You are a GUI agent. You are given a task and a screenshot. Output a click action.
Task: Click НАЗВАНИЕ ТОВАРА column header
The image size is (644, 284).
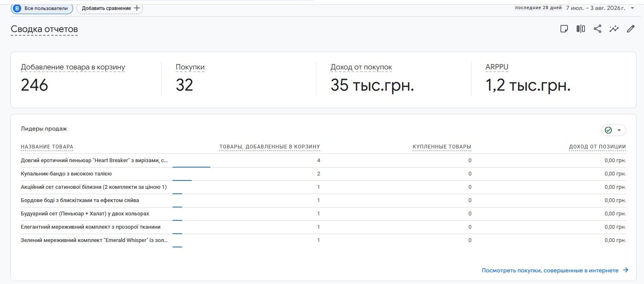(47, 147)
